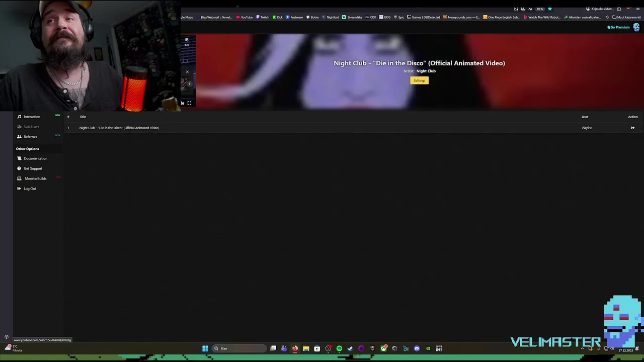This screenshot has height=362, width=644.
Task: Open the Muut kirjanmerkit bookmarks folder
Action: point(626,17)
